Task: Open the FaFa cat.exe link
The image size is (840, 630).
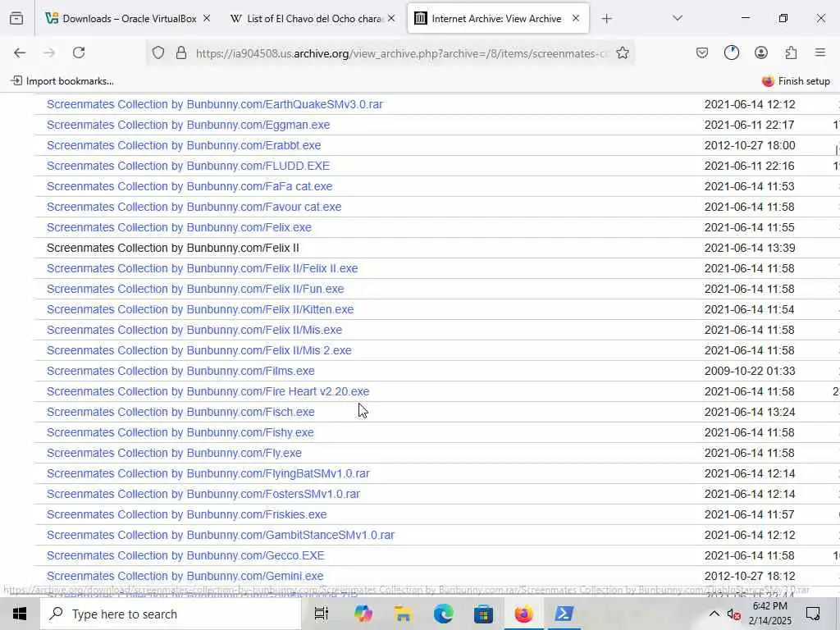Action: click(x=189, y=186)
